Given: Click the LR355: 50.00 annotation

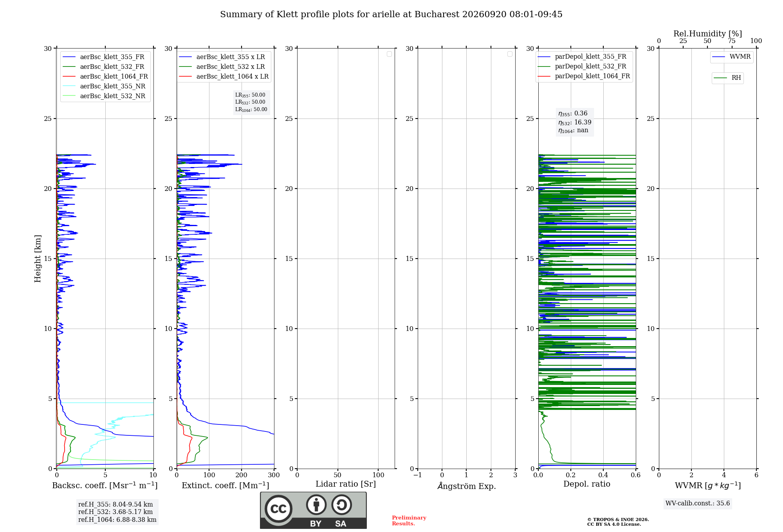Looking at the screenshot, I should (x=250, y=95).
